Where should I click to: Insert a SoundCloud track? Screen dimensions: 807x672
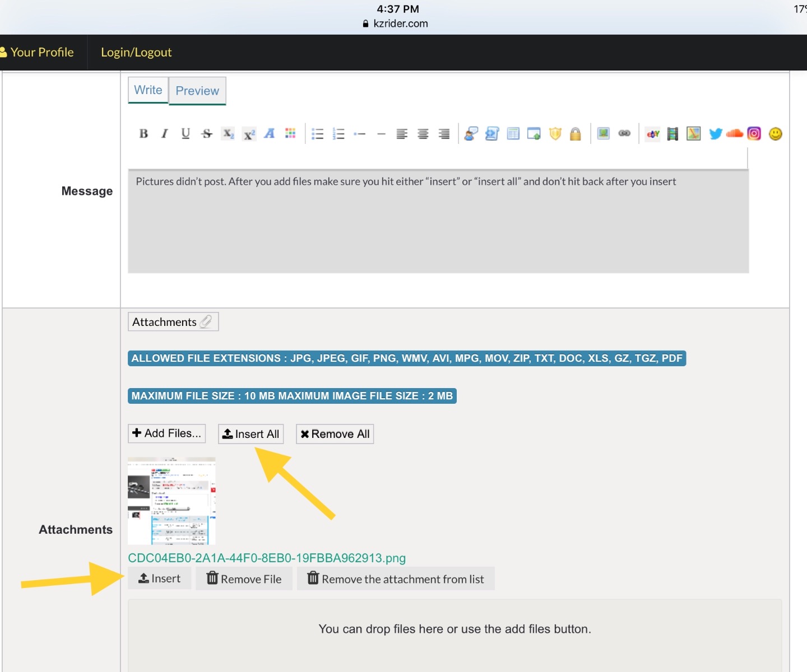734,134
